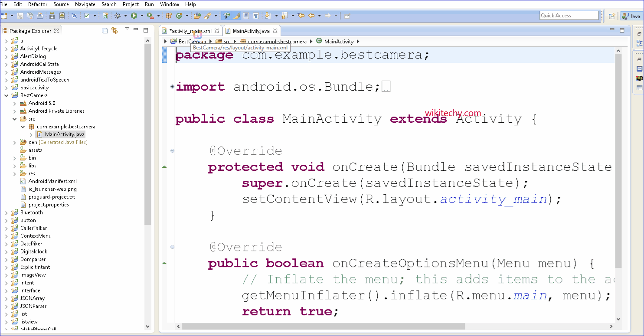Screen dimensions: 644x336
Task: Click Collapse All in Package Explorer
Action: pos(105,30)
